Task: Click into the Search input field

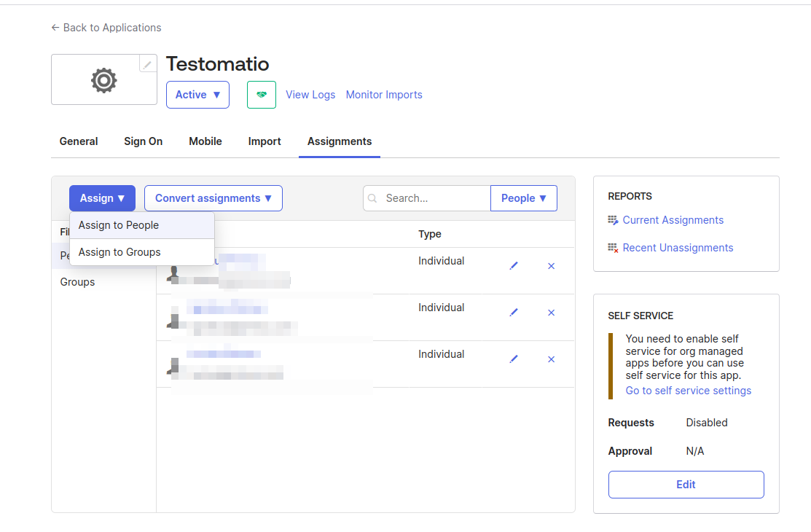Action: (434, 198)
